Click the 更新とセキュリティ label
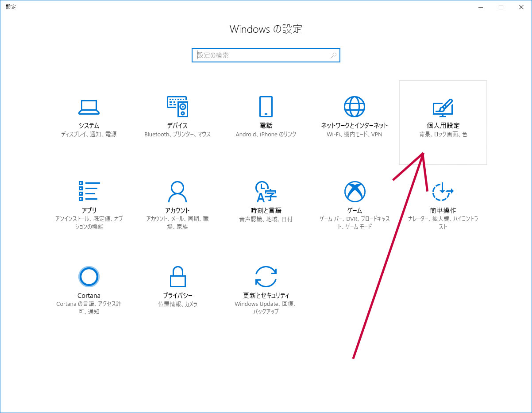The width and height of the screenshot is (532, 413). 266,295
